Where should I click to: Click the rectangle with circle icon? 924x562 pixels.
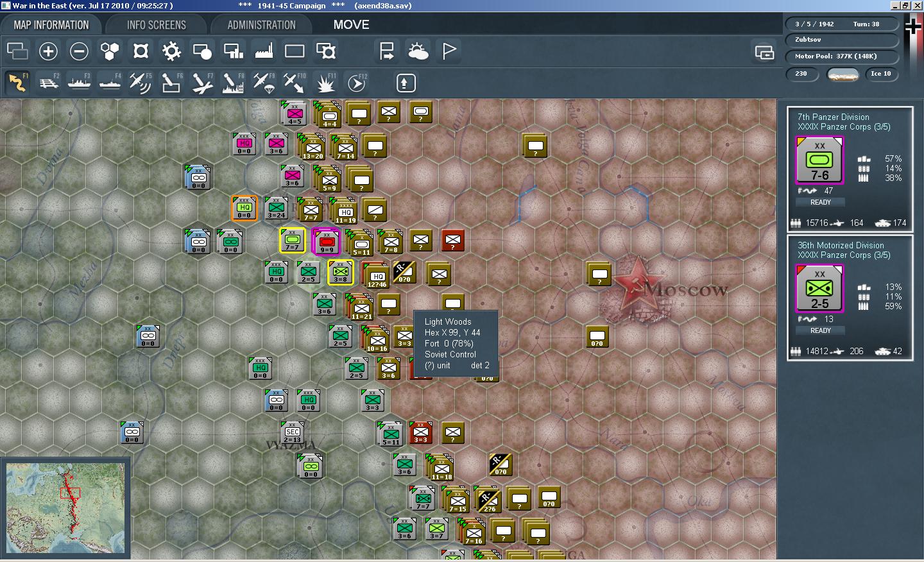coord(202,51)
